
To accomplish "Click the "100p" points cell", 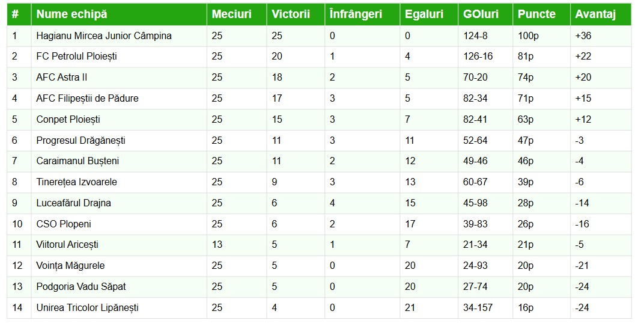I will [528, 35].
